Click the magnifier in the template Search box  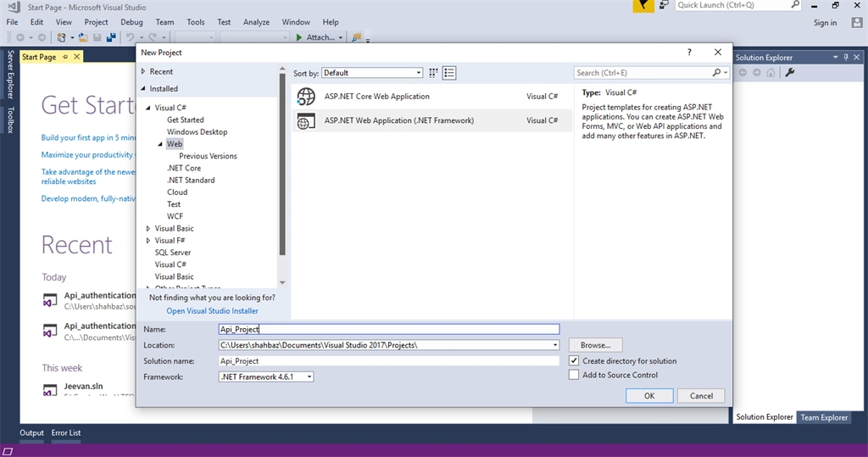[x=716, y=73]
